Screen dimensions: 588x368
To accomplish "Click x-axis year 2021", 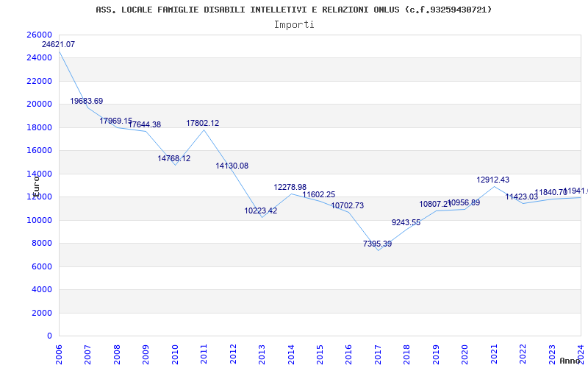I will click(494, 355).
